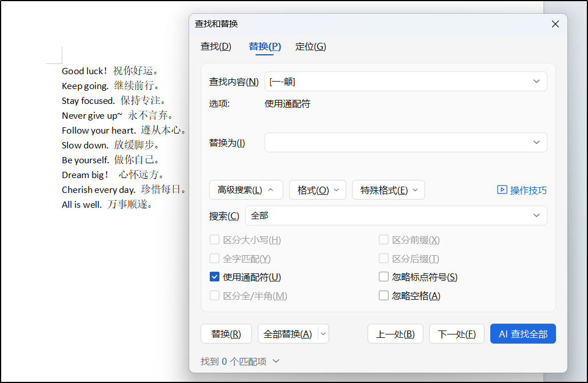Open the 搜索 scope dropdown

tap(536, 216)
